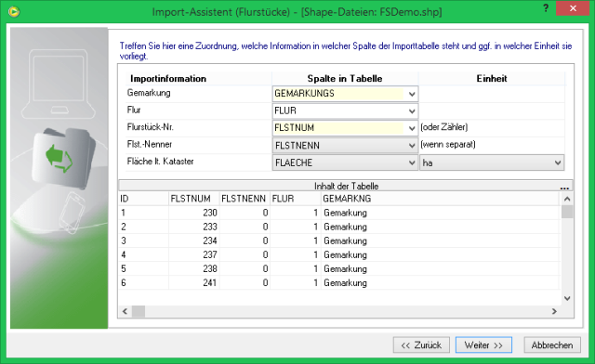Click the Spalte in Tabelle header
Viewport: 595px width, 364px height.
coord(345,79)
